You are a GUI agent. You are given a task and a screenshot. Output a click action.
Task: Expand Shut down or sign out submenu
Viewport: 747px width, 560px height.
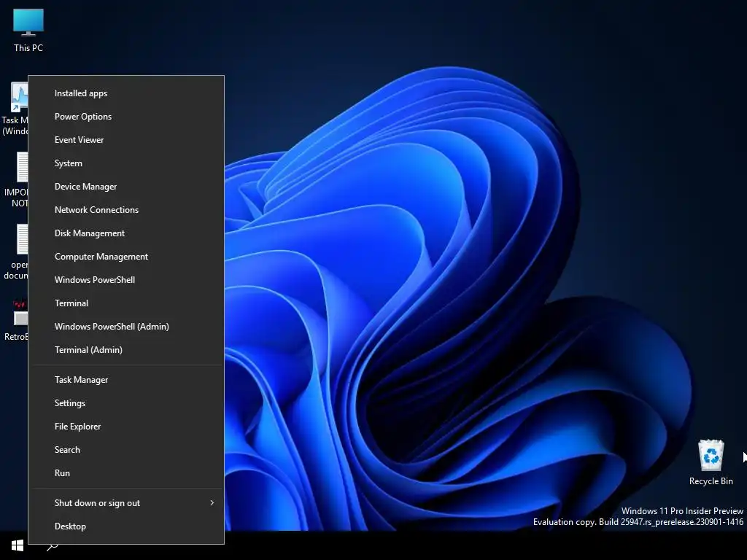126,503
